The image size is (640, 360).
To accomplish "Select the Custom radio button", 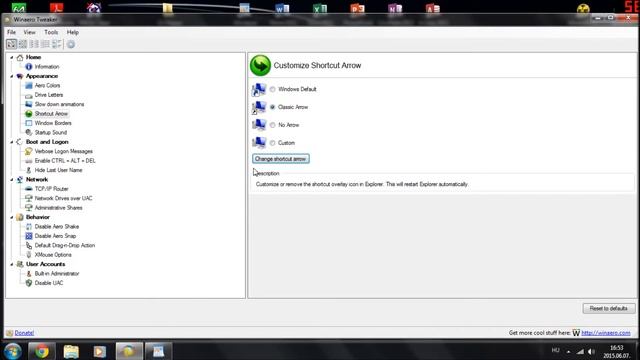I will point(273,143).
